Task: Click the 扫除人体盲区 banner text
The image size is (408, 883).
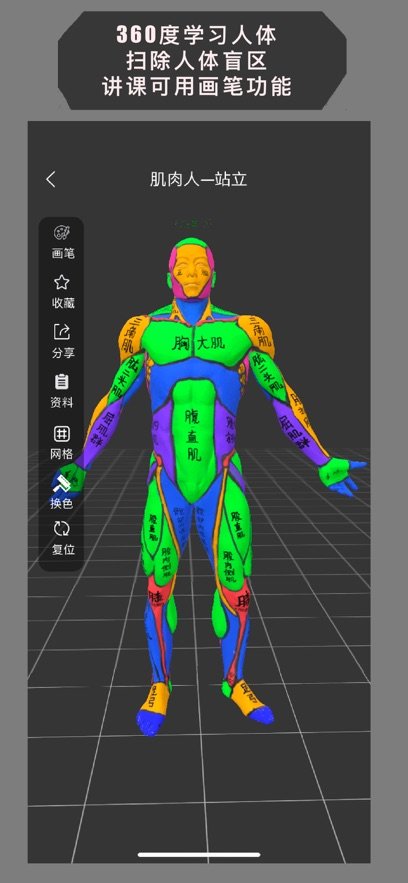Action: 197,61
